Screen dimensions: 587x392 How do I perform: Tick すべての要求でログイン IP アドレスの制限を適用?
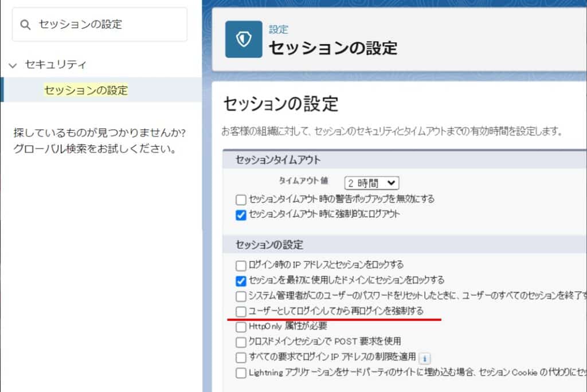pos(241,358)
